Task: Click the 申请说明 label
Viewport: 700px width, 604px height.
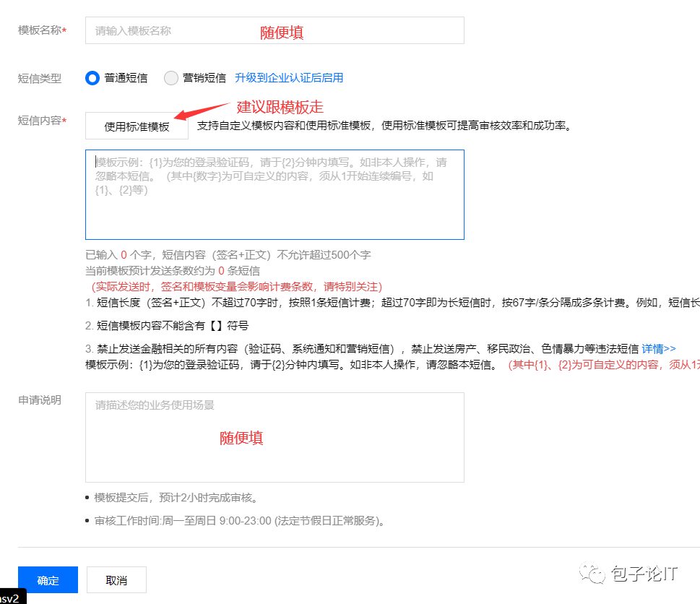Action: point(39,400)
